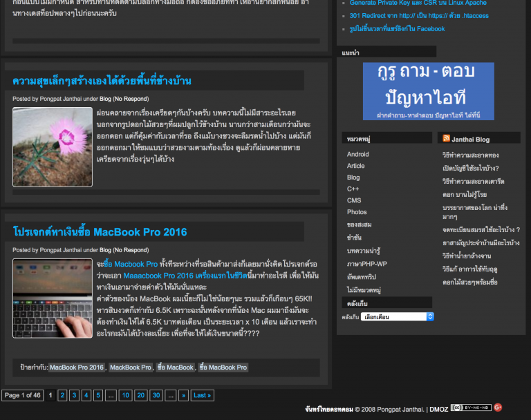Open 301 Redirect http to https link

coord(419,16)
